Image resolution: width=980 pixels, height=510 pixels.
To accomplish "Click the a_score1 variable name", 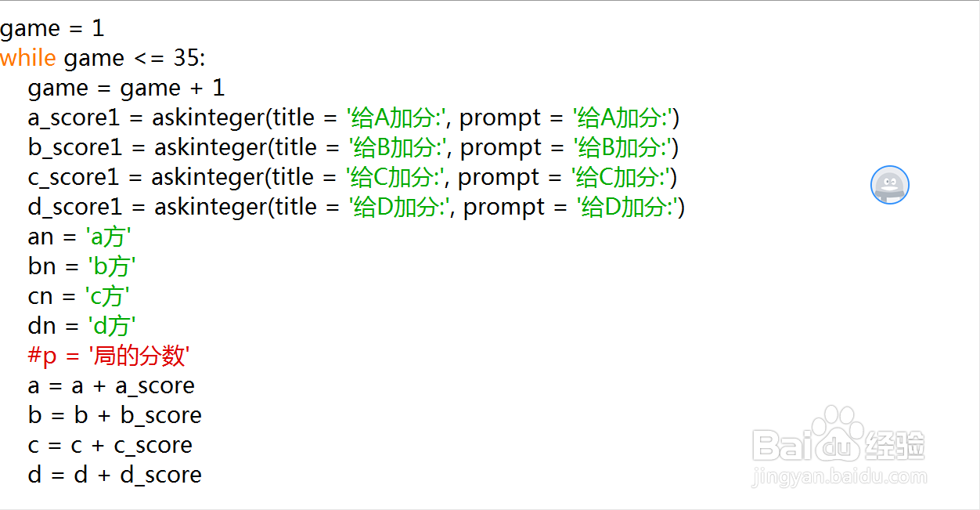I will (x=74, y=118).
